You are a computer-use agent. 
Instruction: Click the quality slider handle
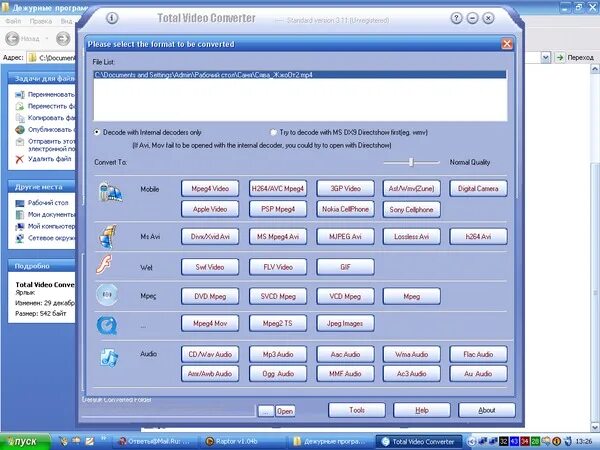click(411, 162)
